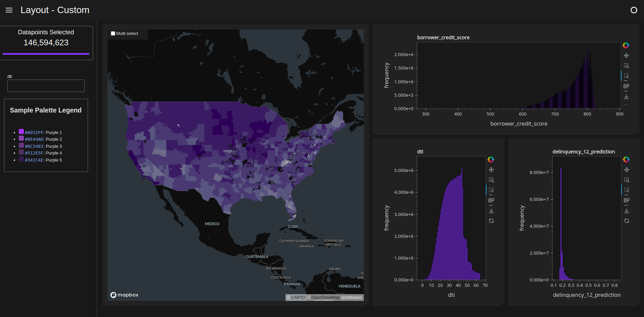This screenshot has width=644, height=317.
Task: Toggle Box Select tool on dti chart
Action: pos(491,190)
